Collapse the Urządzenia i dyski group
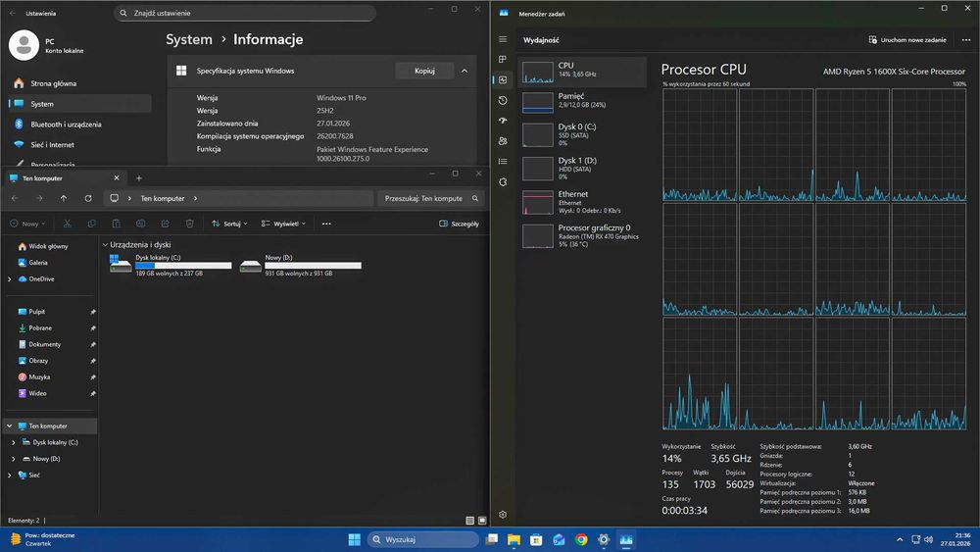The image size is (980, 552). click(x=105, y=245)
